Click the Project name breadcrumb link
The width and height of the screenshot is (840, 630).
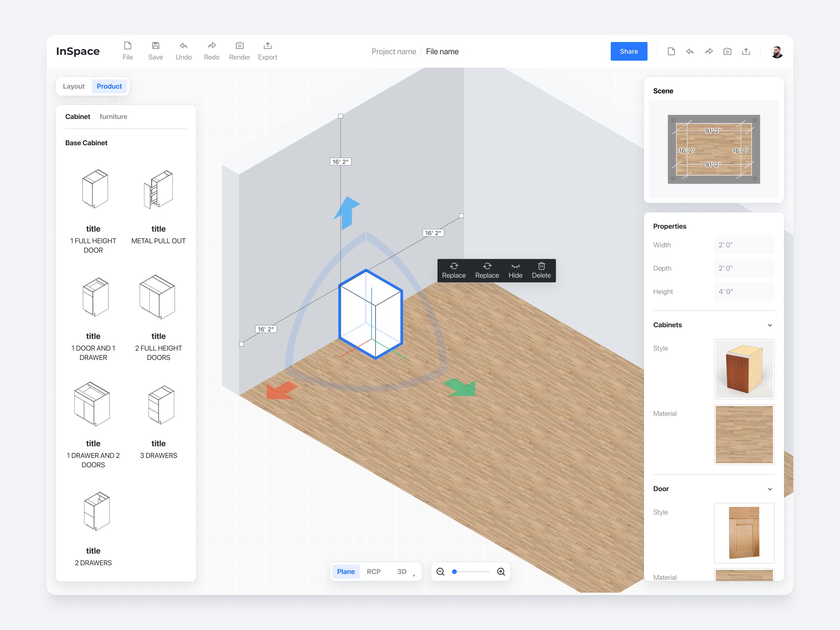point(393,52)
